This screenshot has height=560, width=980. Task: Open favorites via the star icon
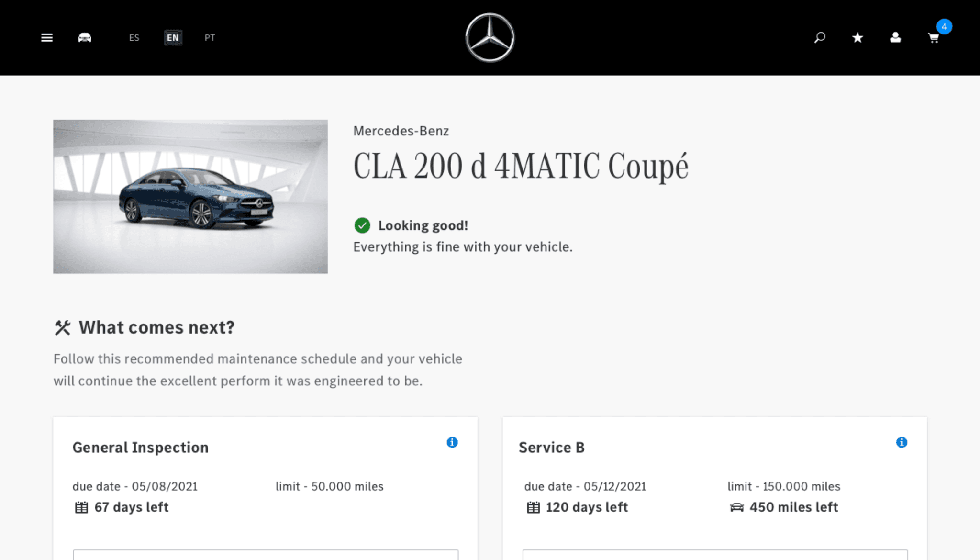857,37
